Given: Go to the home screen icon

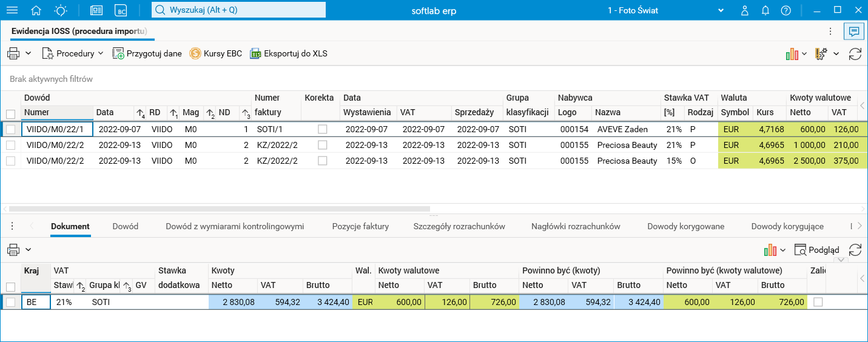Looking at the screenshot, I should point(36,10).
